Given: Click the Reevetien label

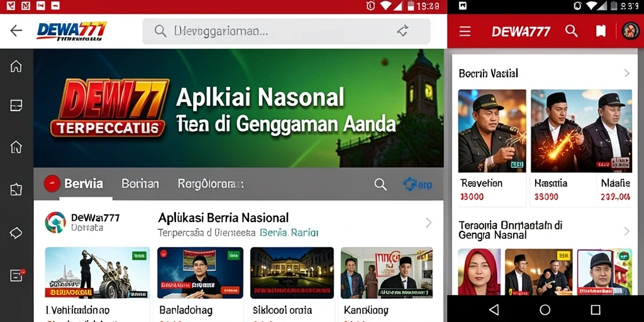Looking at the screenshot, I should [x=481, y=183].
